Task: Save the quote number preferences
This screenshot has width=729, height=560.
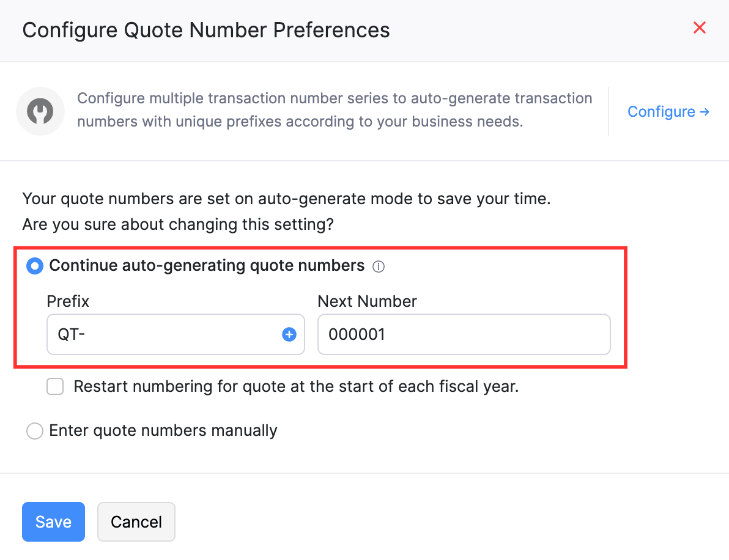Action: tap(53, 521)
